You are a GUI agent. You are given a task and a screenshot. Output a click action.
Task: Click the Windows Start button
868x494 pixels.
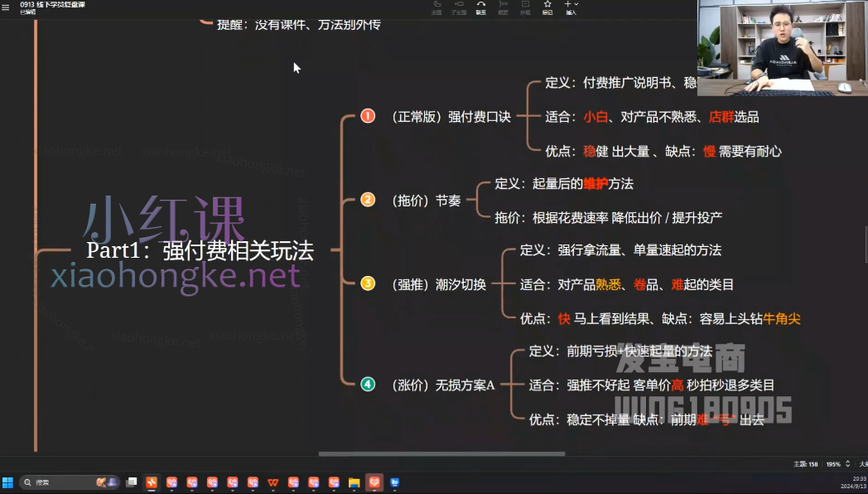point(8,482)
